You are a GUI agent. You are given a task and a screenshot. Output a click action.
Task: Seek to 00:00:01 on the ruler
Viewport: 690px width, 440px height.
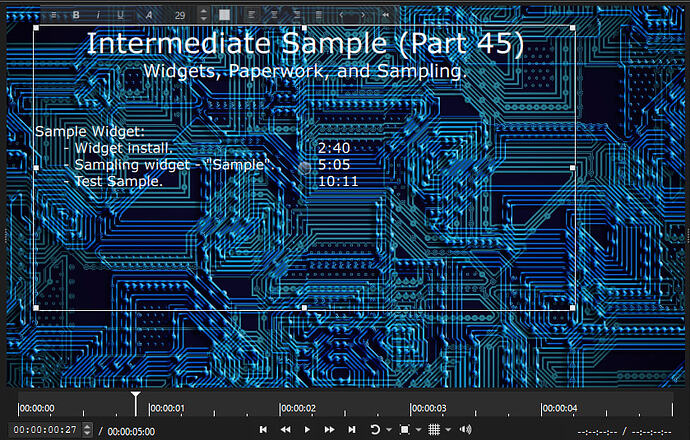167,408
